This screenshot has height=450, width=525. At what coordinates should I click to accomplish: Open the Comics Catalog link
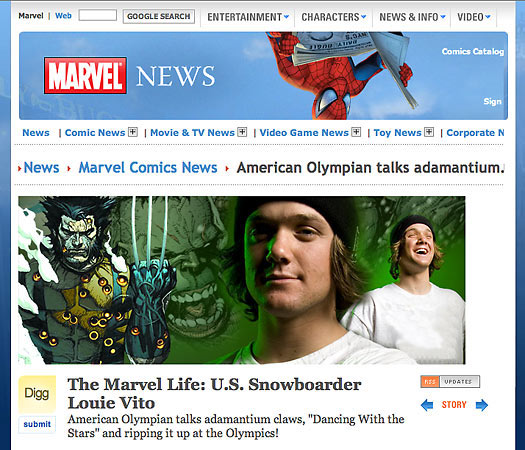(472, 51)
